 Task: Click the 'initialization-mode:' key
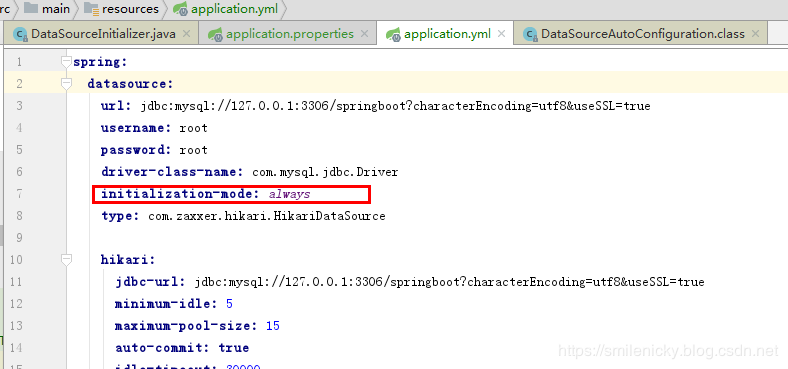coord(180,194)
